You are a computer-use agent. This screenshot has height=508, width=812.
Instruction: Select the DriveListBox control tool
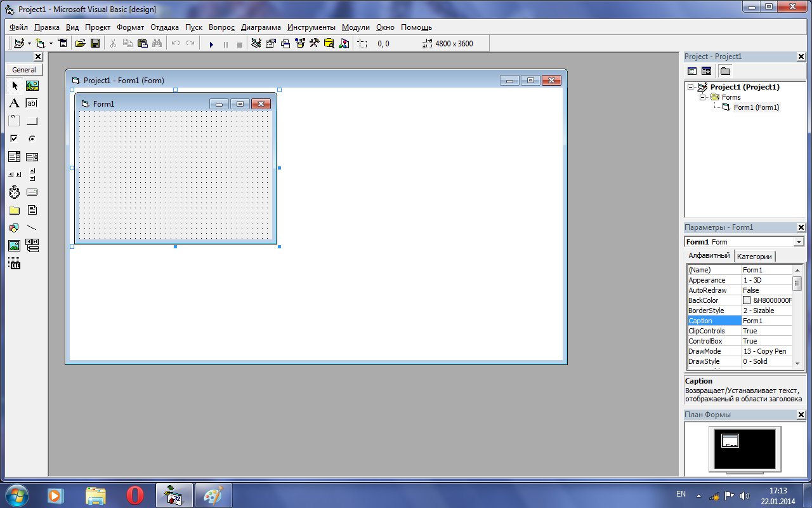[32, 192]
